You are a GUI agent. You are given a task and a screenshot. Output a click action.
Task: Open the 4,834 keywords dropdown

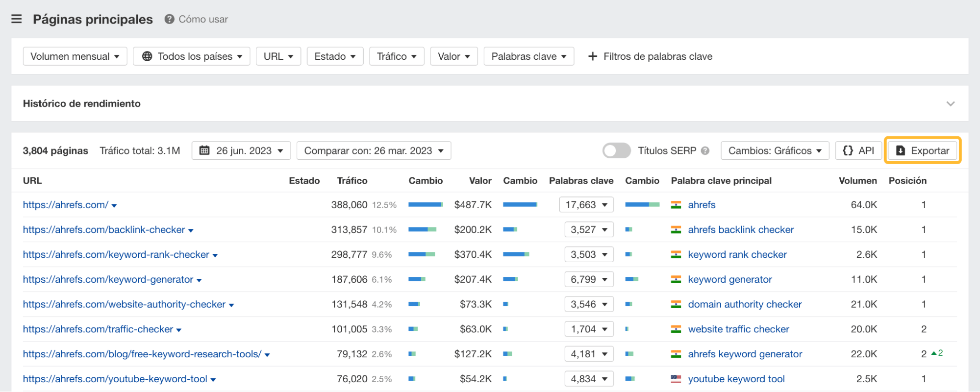pos(589,379)
